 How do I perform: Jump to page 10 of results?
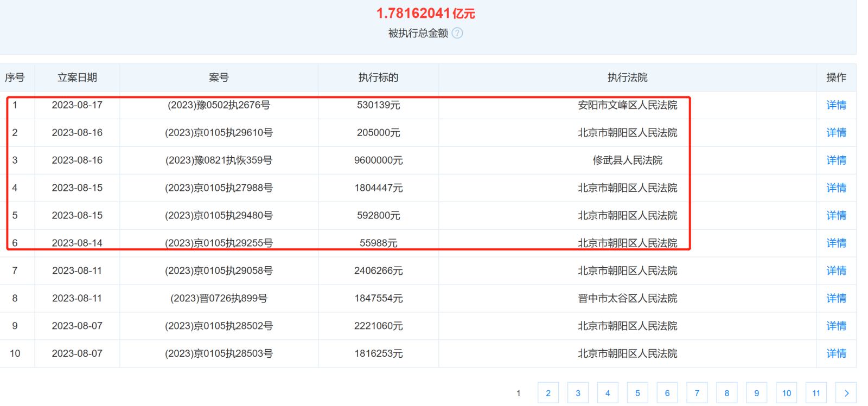(x=787, y=393)
